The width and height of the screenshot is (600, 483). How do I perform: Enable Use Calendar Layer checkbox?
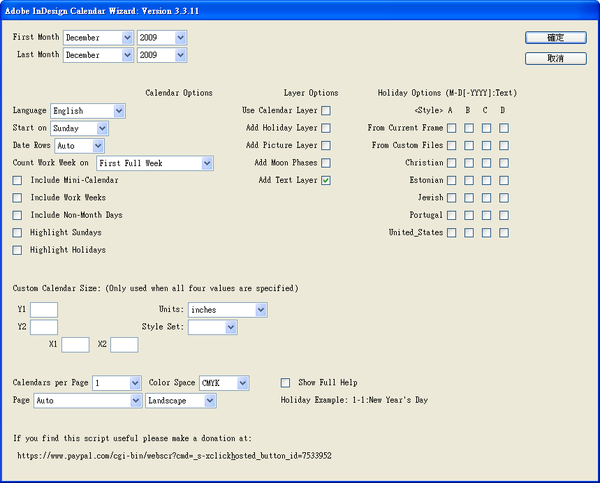[x=326, y=111]
